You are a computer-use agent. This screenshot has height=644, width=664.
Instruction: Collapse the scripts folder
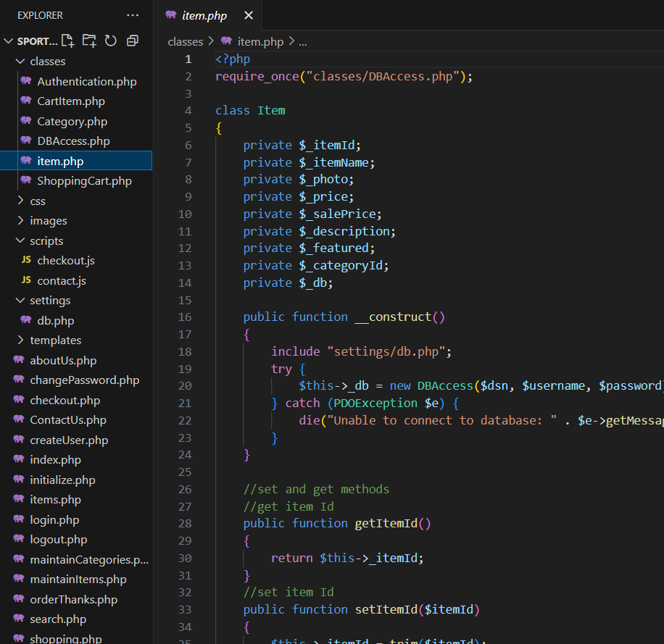[46, 241]
